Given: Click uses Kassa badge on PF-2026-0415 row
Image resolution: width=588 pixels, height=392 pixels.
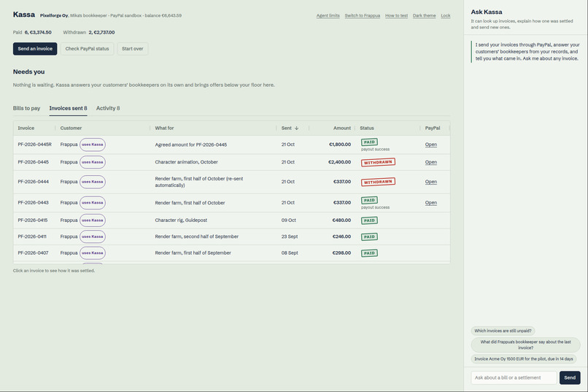Looking at the screenshot, I should point(92,220).
